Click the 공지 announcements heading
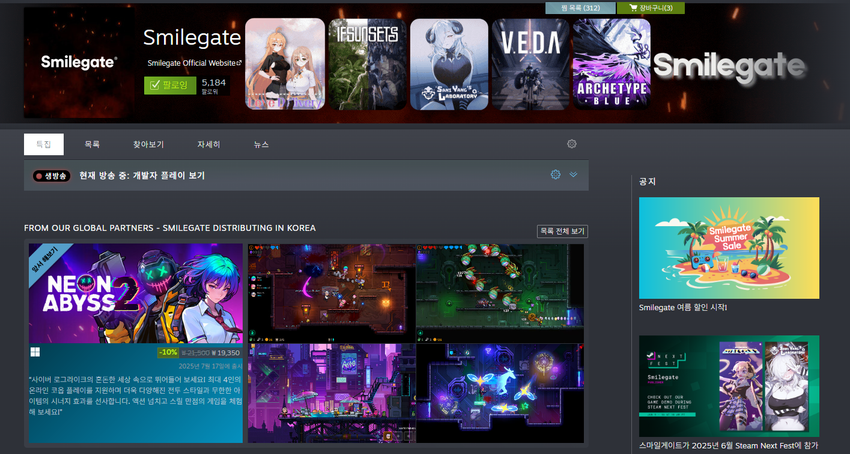The height and width of the screenshot is (454, 850). pos(647,181)
